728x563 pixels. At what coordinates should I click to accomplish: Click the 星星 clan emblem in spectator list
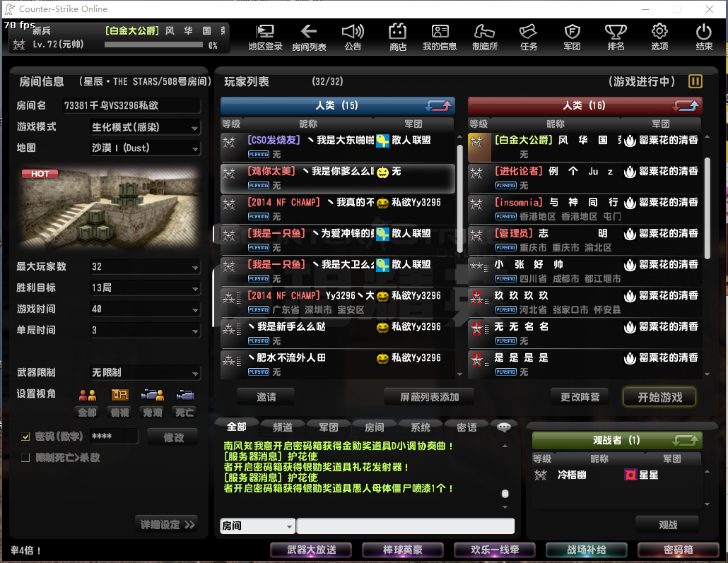point(630,475)
